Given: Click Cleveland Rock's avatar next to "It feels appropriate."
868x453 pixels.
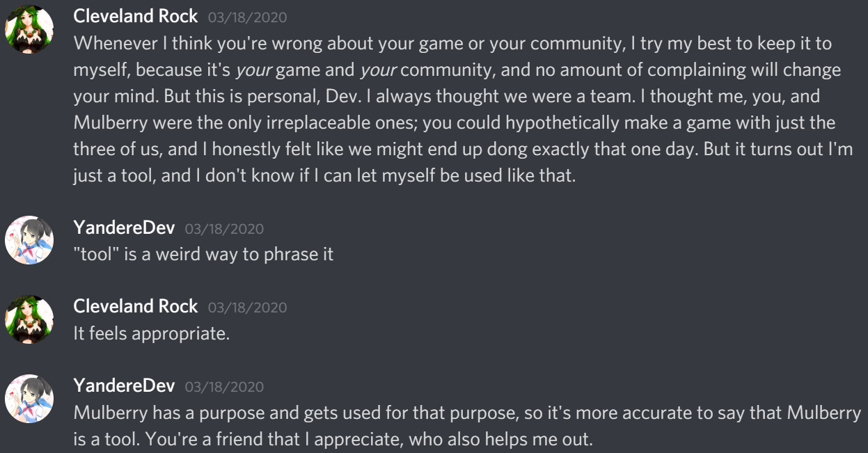Looking at the screenshot, I should click(29, 319).
